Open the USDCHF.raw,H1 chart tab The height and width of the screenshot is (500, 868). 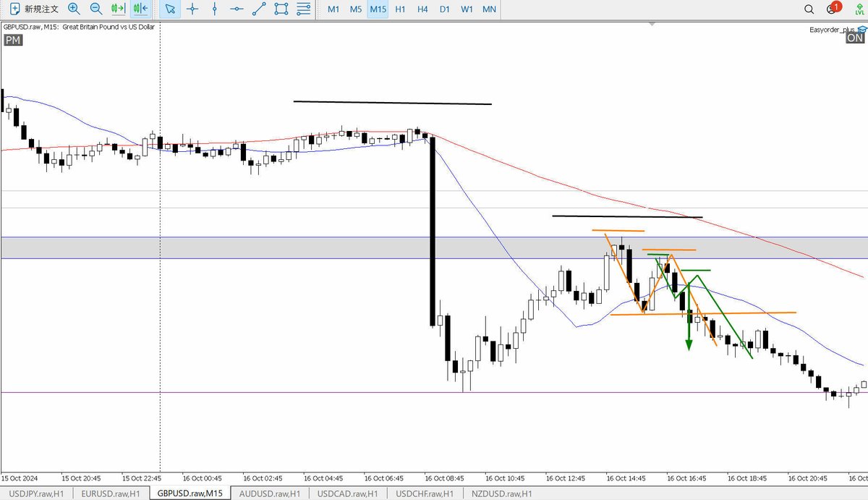(426, 493)
